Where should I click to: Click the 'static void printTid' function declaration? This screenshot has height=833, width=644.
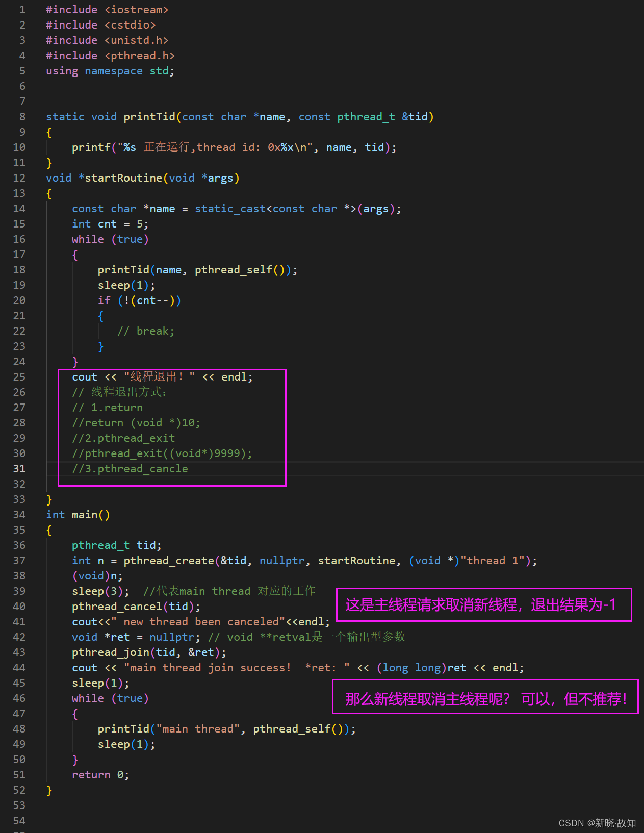pyautogui.click(x=240, y=117)
